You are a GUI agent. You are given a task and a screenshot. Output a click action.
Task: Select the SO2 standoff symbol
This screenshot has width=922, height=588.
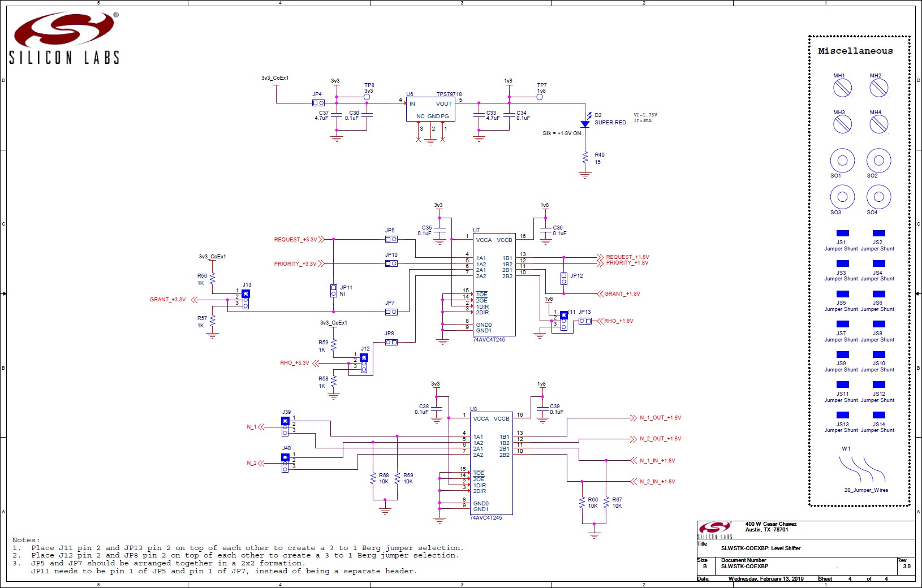click(x=878, y=161)
